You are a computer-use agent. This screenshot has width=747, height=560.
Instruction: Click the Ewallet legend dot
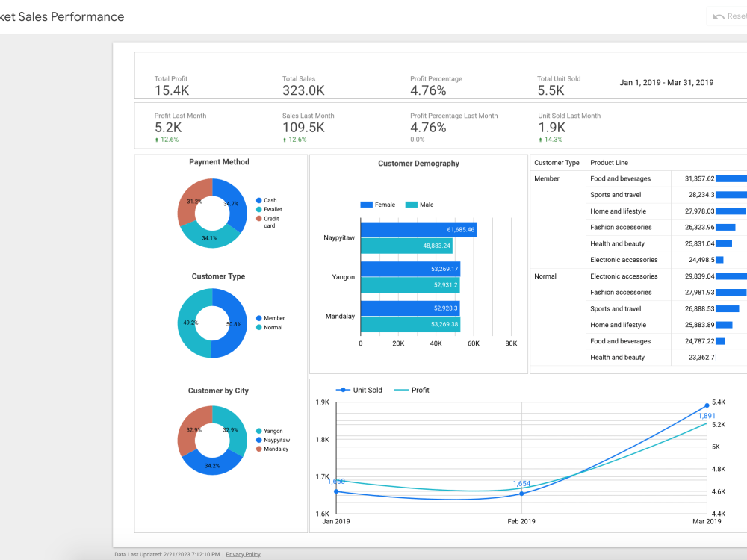(x=258, y=210)
